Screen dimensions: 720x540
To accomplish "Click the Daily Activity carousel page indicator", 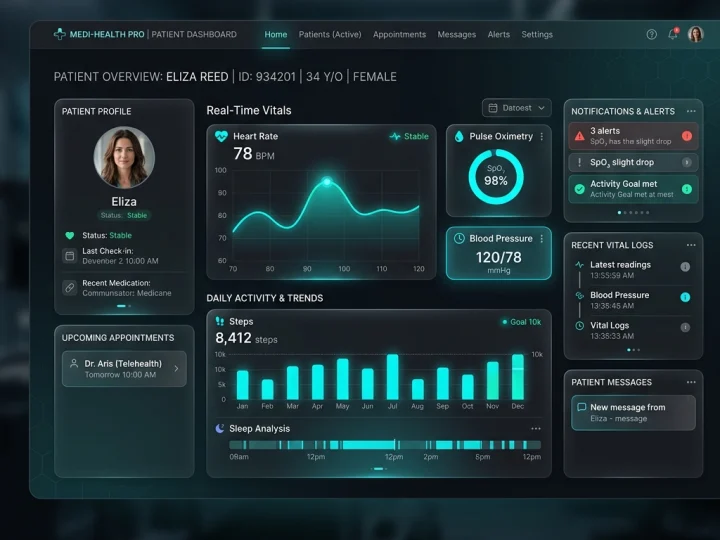I will [379, 469].
